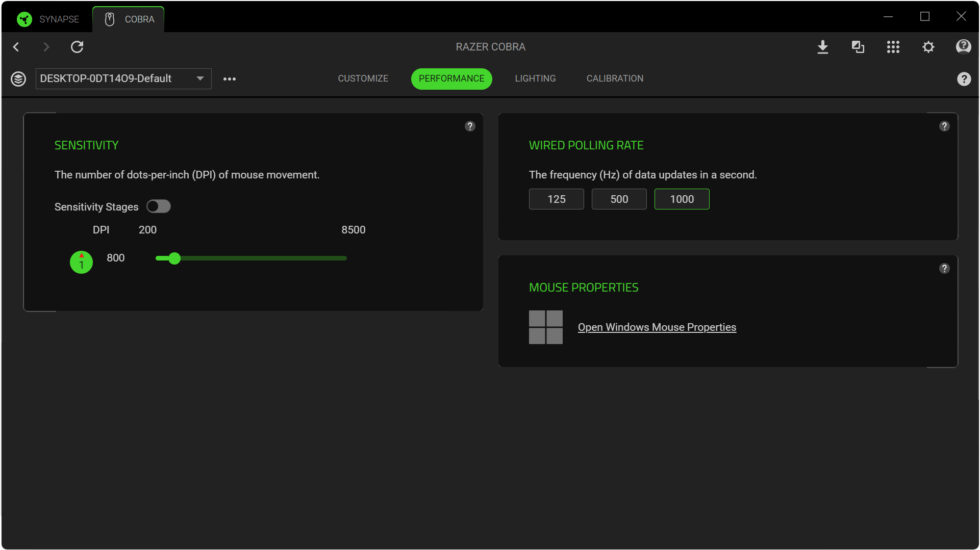Select the 500 Hz polling rate

pos(619,199)
